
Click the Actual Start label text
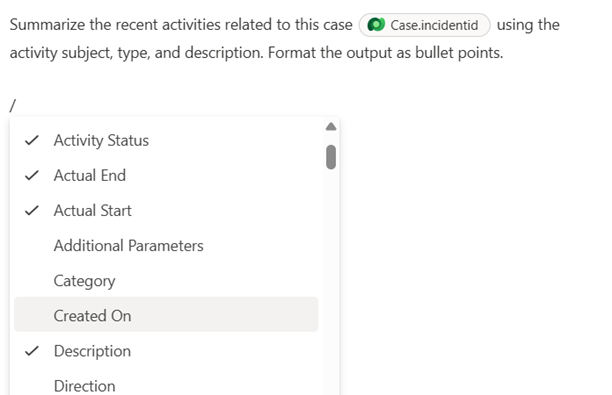pyautogui.click(x=93, y=210)
